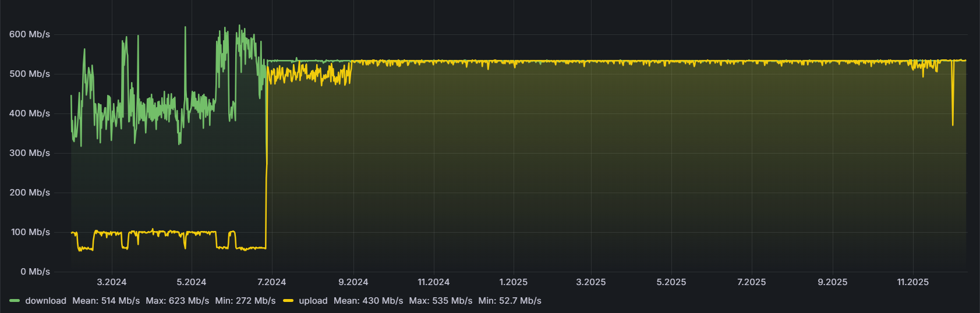Click the 9.2024 time axis label
This screenshot has width=980, height=313.
pyautogui.click(x=353, y=282)
